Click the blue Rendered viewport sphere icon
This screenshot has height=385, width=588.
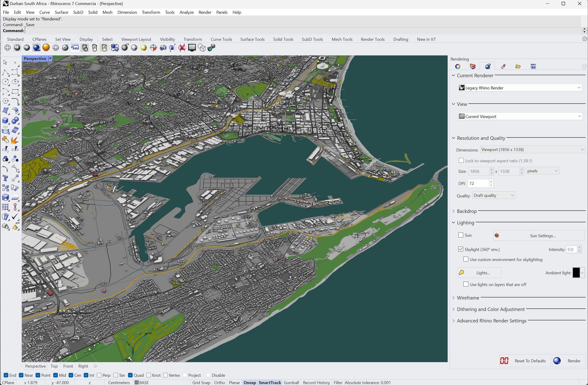[36, 48]
